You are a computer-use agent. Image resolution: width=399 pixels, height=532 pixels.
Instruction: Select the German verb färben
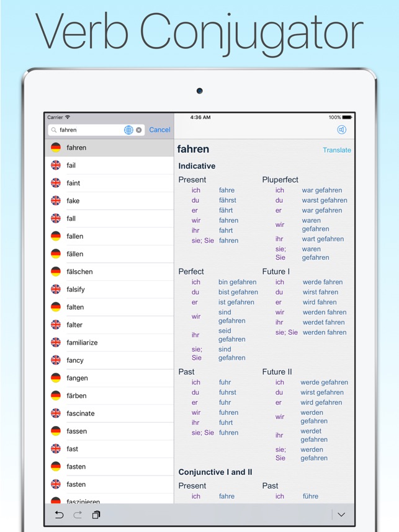109,395
